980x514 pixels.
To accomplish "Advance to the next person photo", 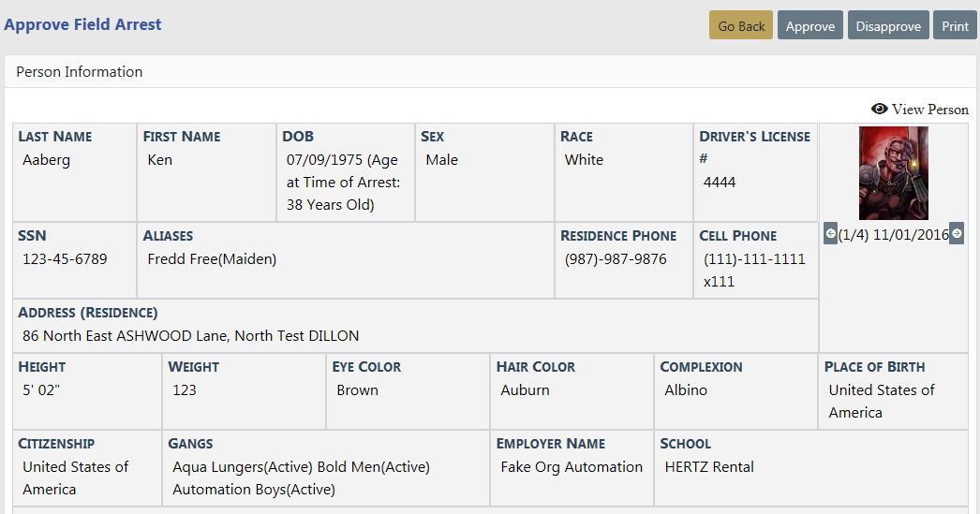I will point(957,233).
